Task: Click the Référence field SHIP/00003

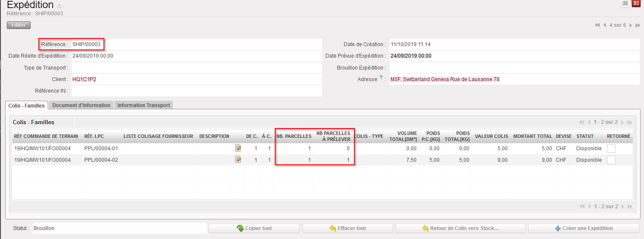Action: point(196,44)
